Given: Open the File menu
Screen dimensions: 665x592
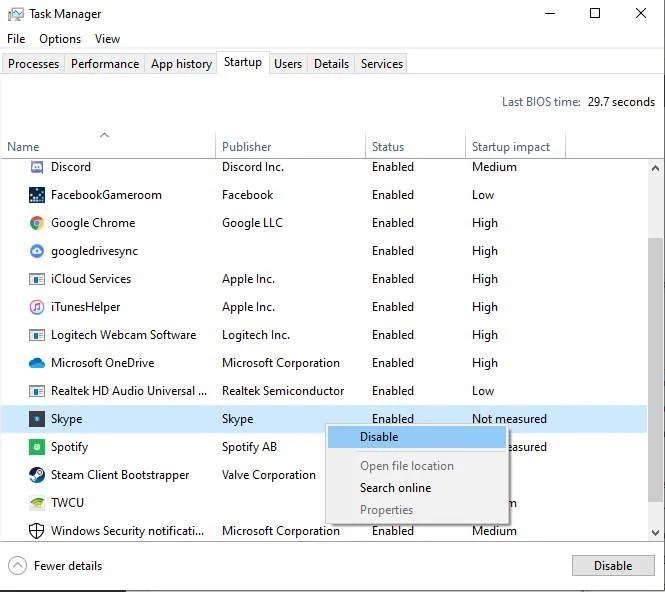Looking at the screenshot, I should coord(16,39).
